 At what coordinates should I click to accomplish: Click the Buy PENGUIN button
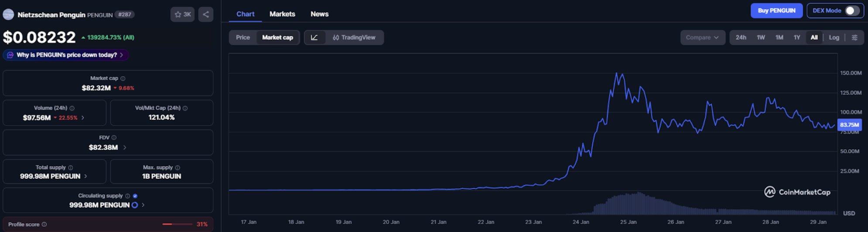coord(776,11)
